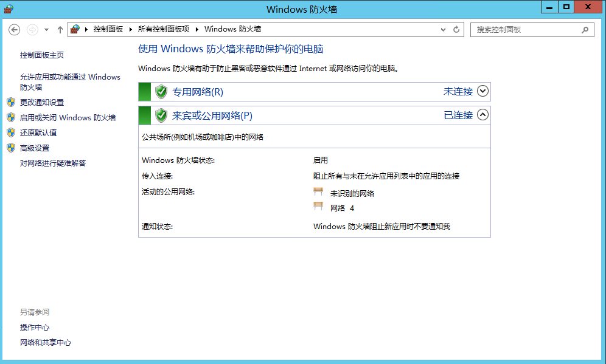606x364 pixels.
Task: Click 未识别的网络 text
Action: click(x=352, y=193)
